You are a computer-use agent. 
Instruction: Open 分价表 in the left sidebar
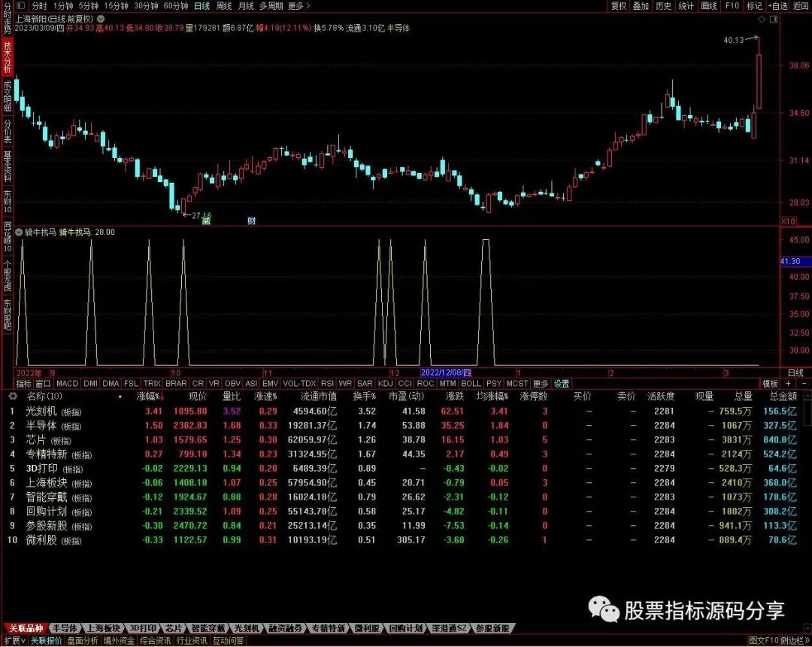[x=8, y=131]
